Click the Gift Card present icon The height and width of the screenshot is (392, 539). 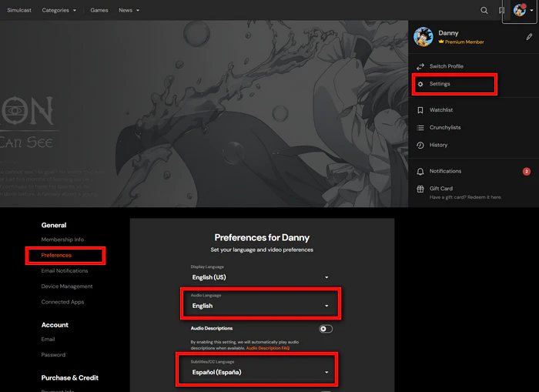[x=420, y=189]
